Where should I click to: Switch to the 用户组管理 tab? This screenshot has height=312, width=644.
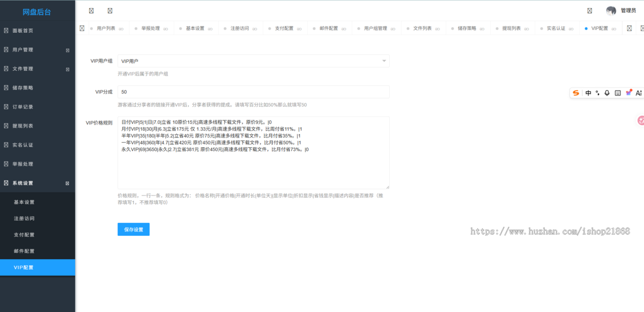pyautogui.click(x=376, y=28)
